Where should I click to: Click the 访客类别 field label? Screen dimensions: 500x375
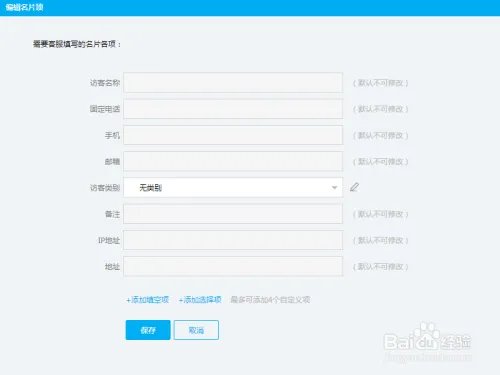[105, 188]
